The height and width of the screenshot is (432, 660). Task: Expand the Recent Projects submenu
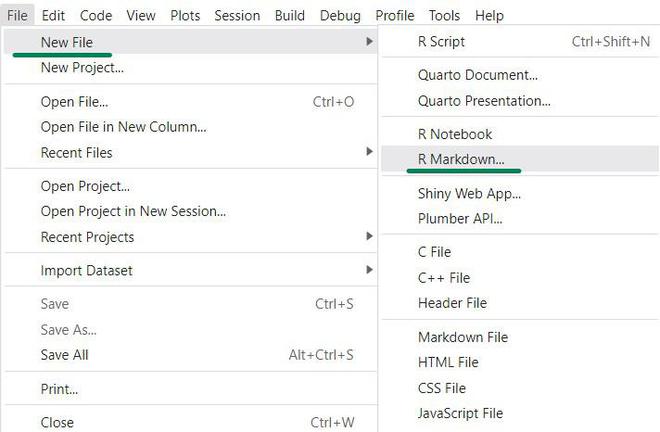pyautogui.click(x=369, y=237)
